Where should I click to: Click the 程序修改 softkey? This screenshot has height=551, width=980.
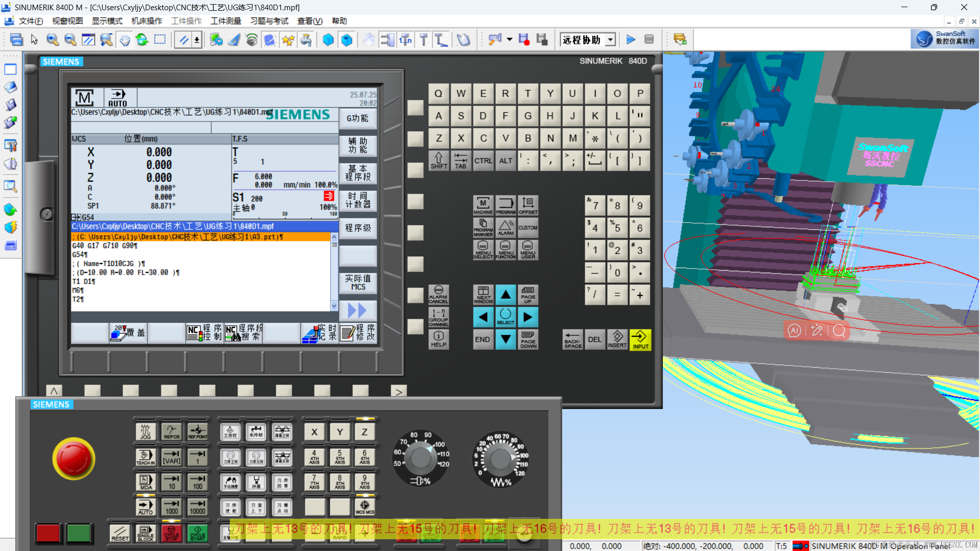pos(358,332)
